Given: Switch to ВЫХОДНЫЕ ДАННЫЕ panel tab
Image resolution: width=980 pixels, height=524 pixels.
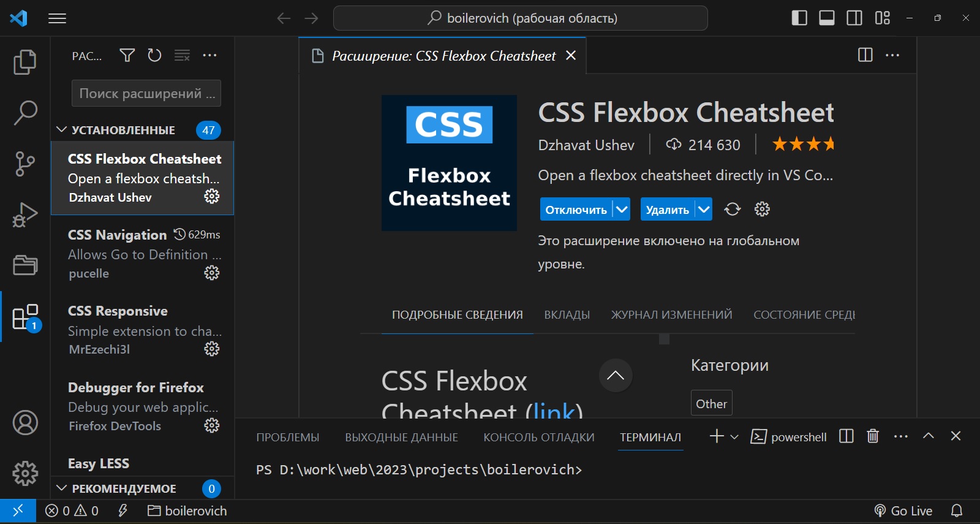Looking at the screenshot, I should point(401,438).
